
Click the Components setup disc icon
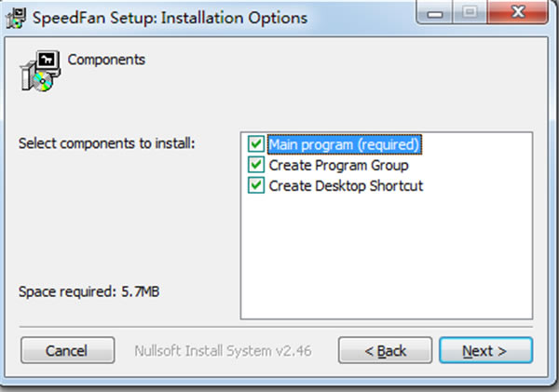[40, 71]
